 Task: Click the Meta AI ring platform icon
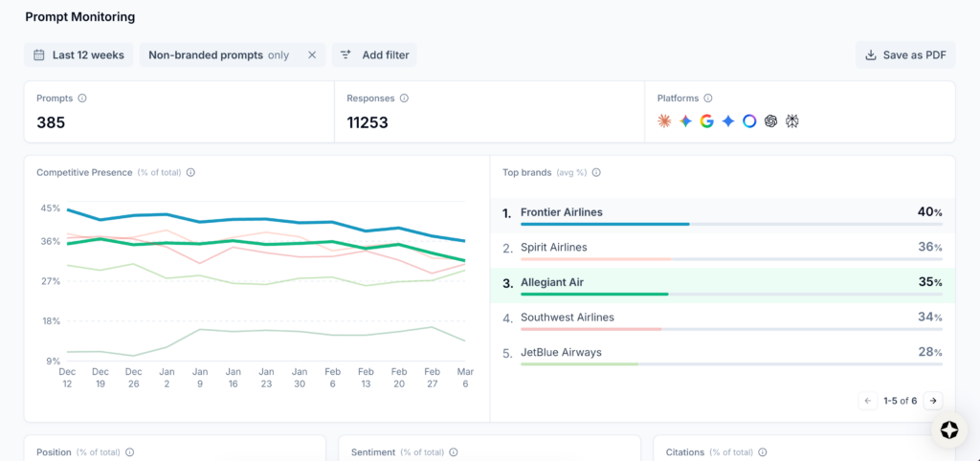tap(749, 121)
